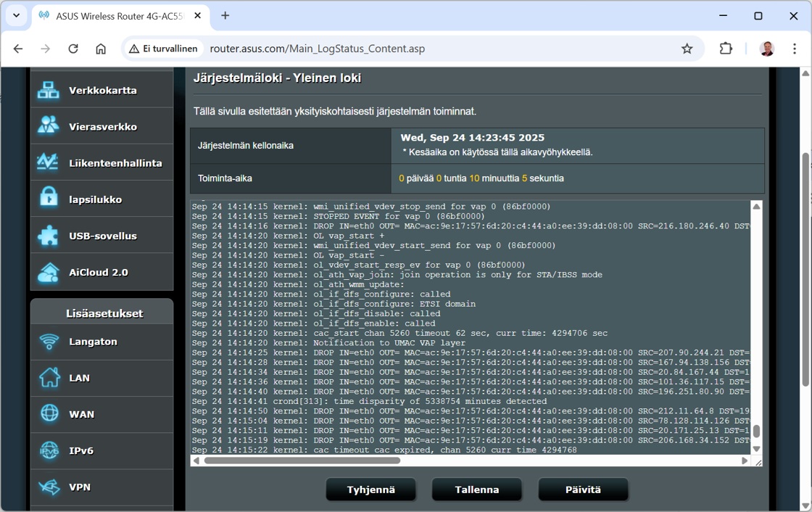Open the Verkkokartta menu item
The image size is (812, 512).
click(102, 90)
